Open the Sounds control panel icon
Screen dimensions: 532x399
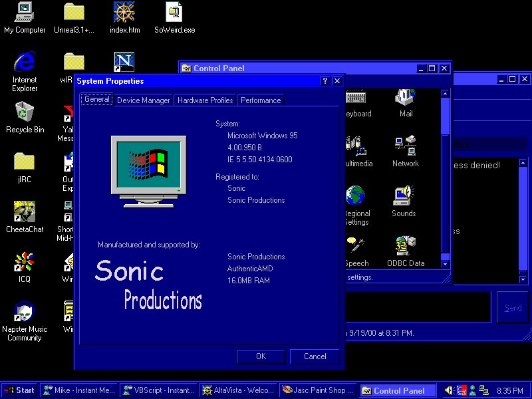[x=403, y=197]
